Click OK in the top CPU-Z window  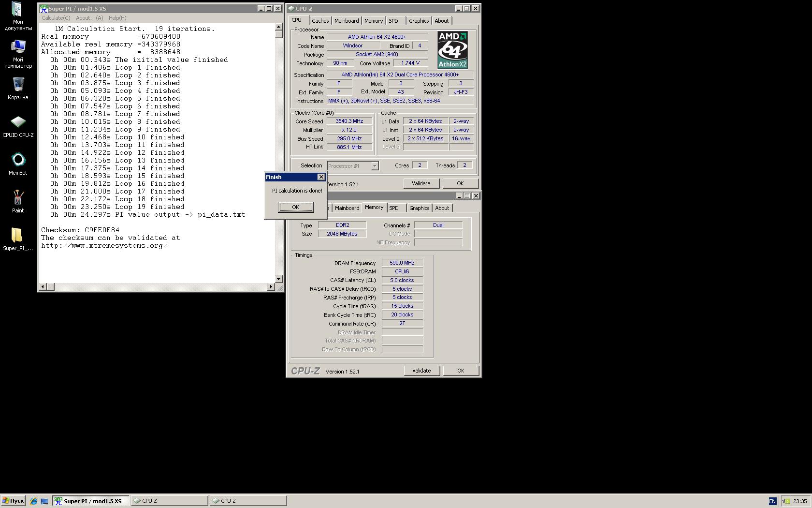(x=460, y=183)
